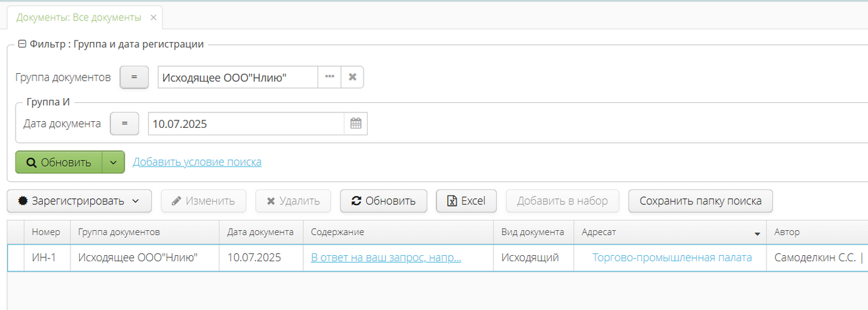Image resolution: width=868 pixels, height=310 pixels.
Task: Click the Группа документов field with Исходящее ООО"Нлию"
Action: 238,77
